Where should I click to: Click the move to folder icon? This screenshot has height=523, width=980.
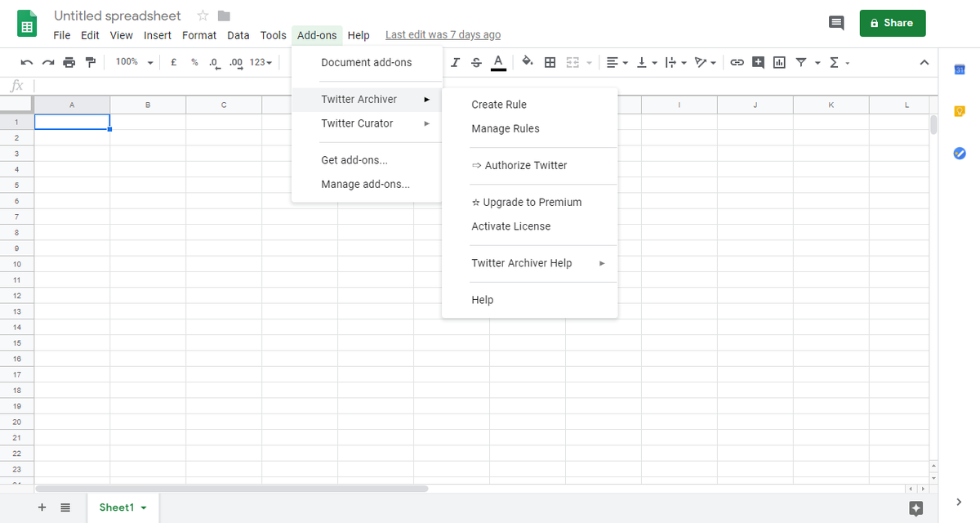point(225,16)
